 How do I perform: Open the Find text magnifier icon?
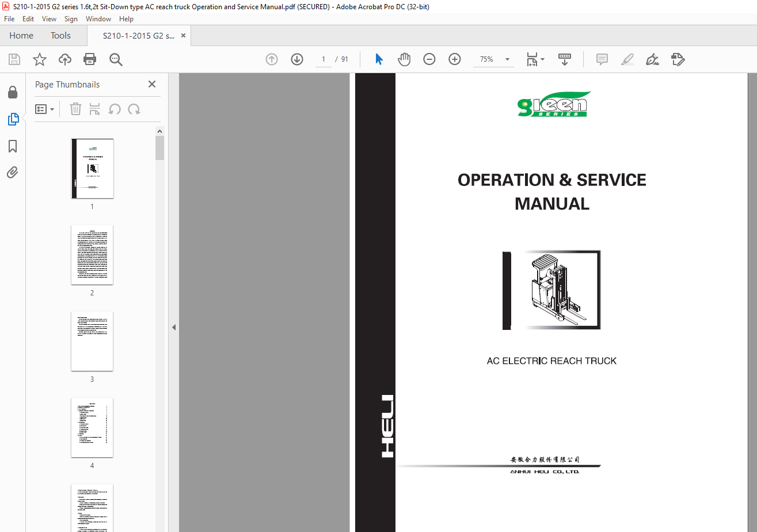tap(116, 59)
